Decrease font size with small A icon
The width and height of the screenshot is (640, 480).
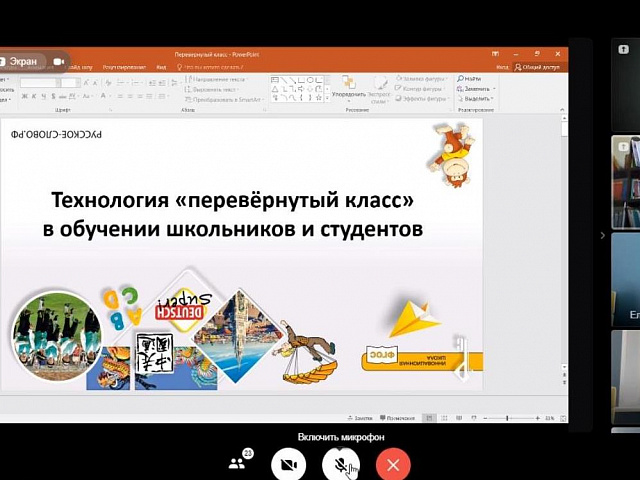[95, 83]
